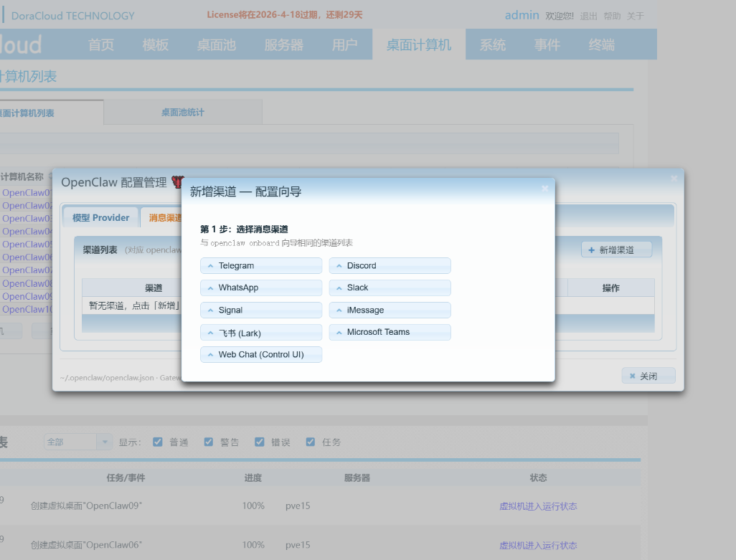Click the 新增渠道 button in the channel list
736x560 pixels.
(616, 250)
